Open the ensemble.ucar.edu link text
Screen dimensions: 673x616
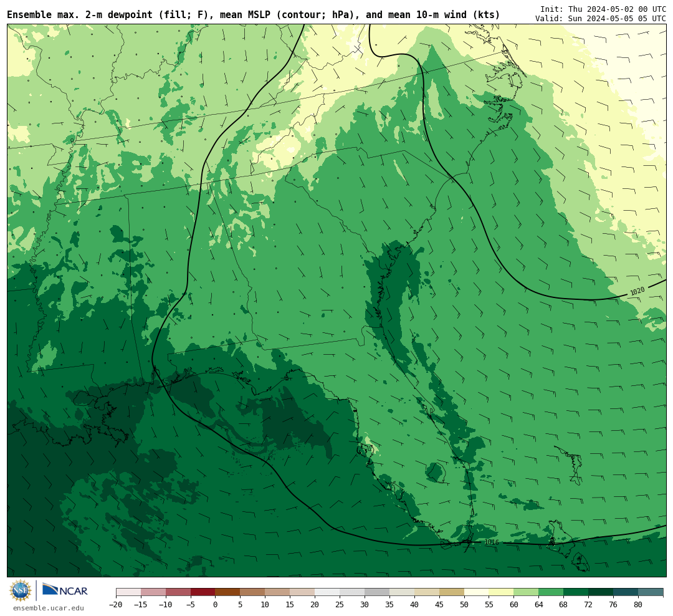(x=49, y=608)
